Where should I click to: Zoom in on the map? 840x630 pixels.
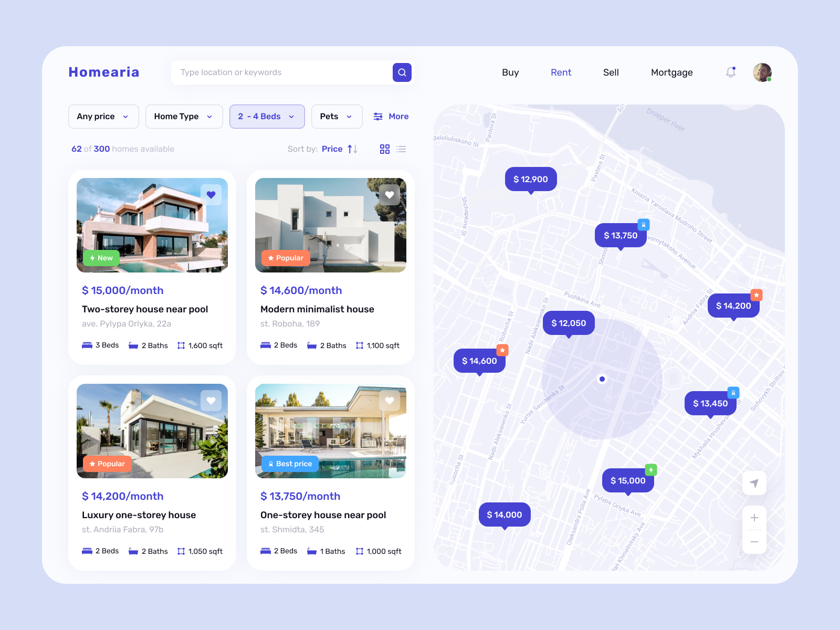click(x=754, y=518)
